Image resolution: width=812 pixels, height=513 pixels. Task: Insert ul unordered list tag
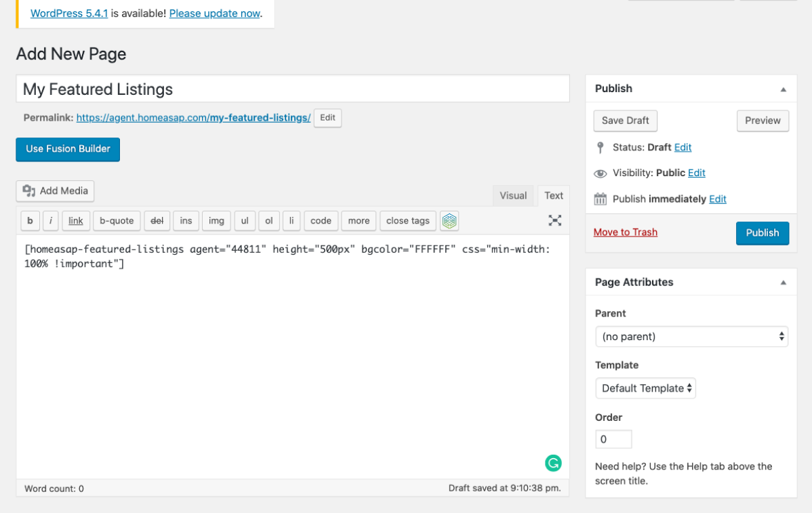tap(245, 220)
